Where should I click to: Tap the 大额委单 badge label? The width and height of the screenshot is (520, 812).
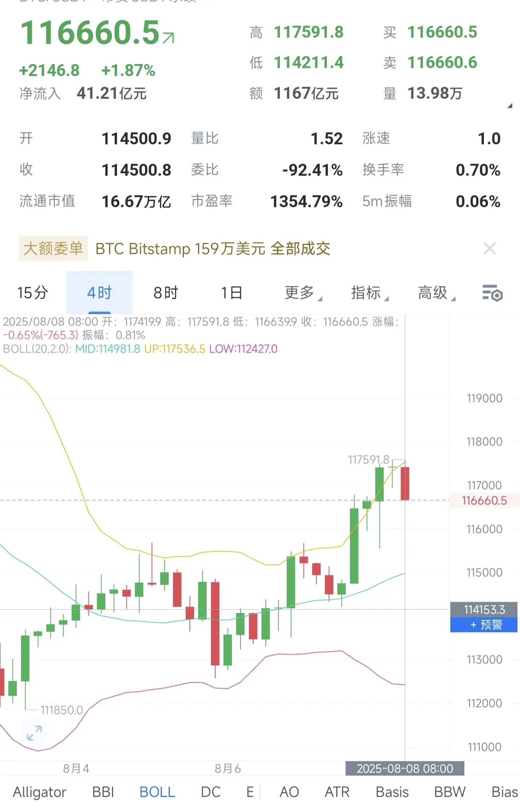click(x=53, y=249)
